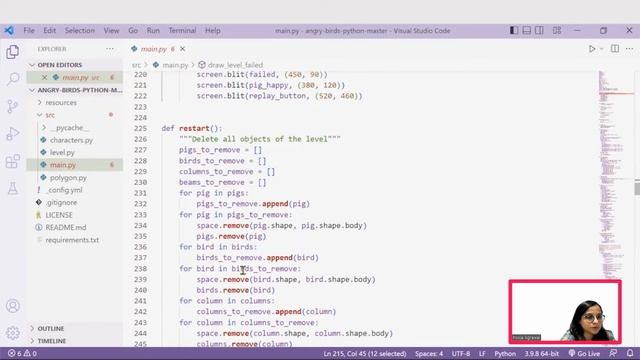Click the VS Code logo icon

click(9, 31)
